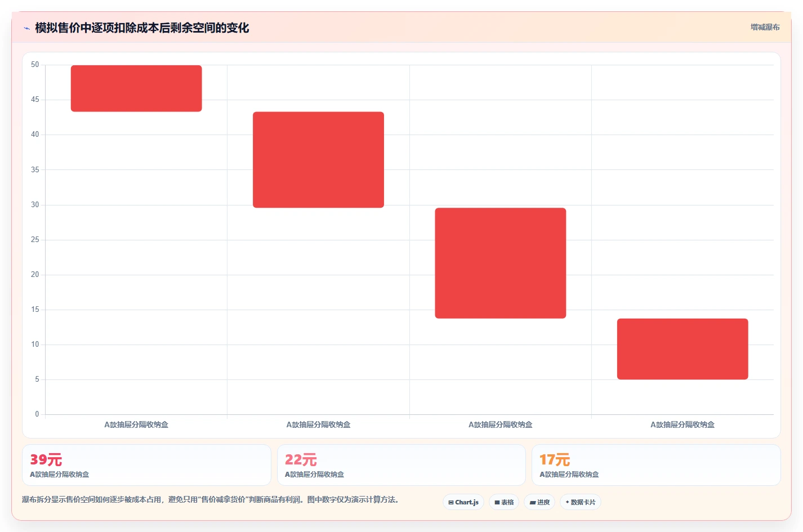Select the 进度 chip
The height and width of the screenshot is (532, 803).
(x=539, y=502)
